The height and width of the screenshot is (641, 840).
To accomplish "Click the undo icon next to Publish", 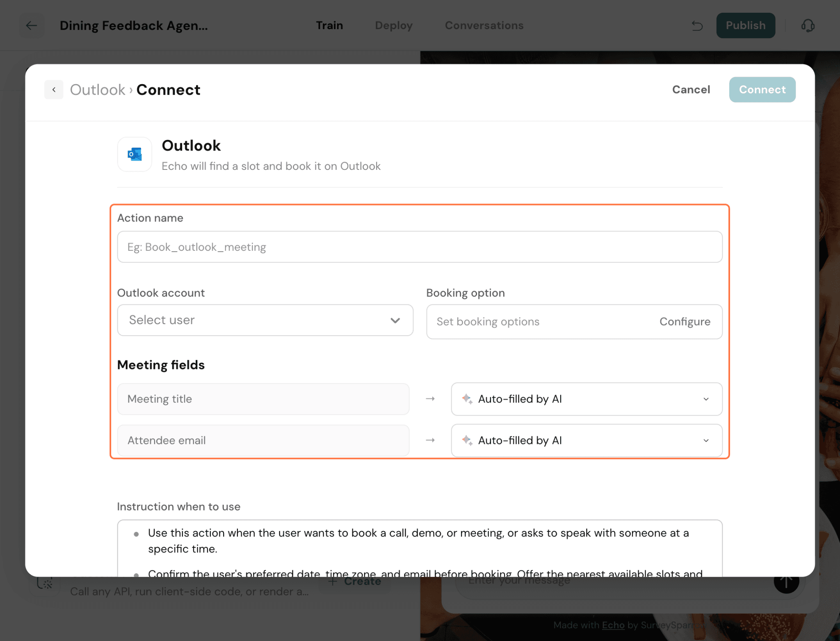I will point(697,25).
